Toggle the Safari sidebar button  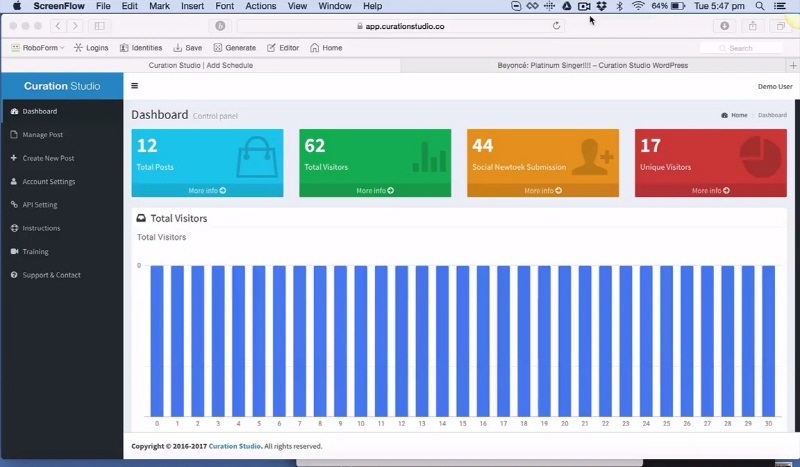click(x=99, y=26)
